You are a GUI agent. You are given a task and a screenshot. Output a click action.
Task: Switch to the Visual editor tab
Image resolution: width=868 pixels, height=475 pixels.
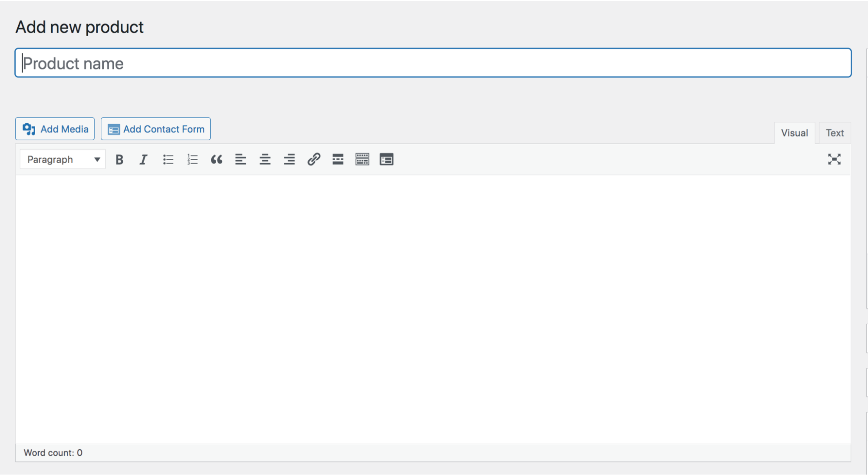[793, 133]
